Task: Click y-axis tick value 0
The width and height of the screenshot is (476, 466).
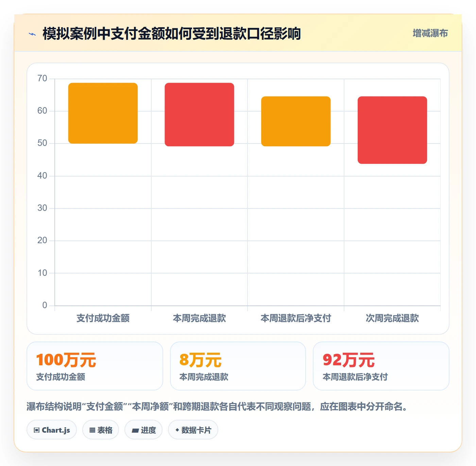Action: coord(45,305)
